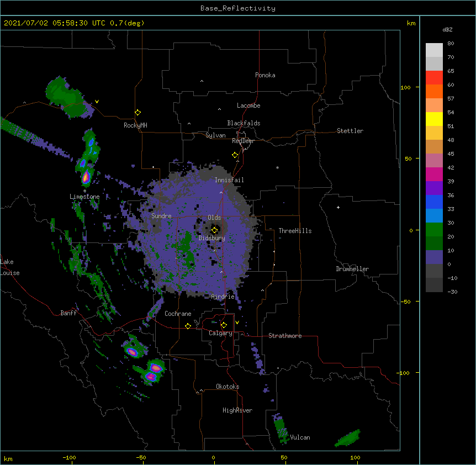The image size is (476, 465).
Task: Click the Calgary label
Action: click(220, 333)
